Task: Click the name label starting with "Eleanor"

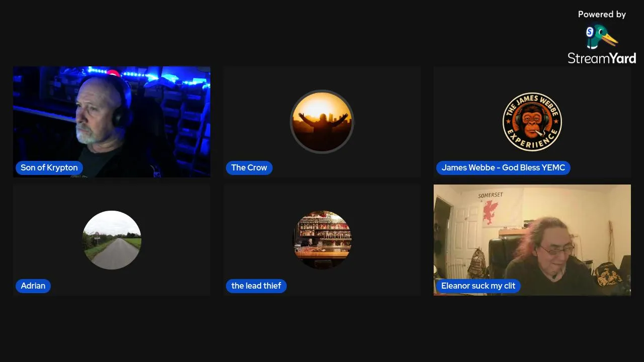Action: pyautogui.click(x=478, y=286)
